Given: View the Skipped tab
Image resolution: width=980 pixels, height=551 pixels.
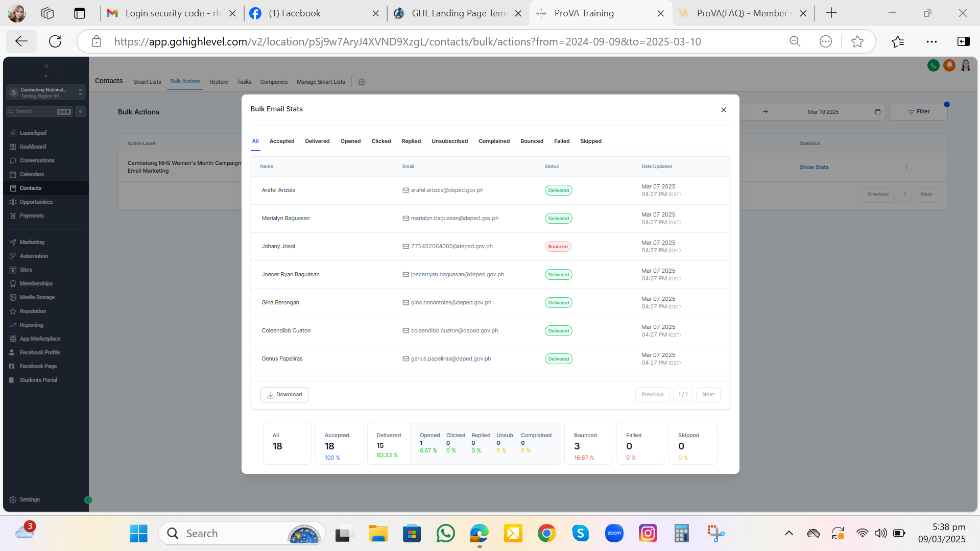Looking at the screenshot, I should [591, 141].
